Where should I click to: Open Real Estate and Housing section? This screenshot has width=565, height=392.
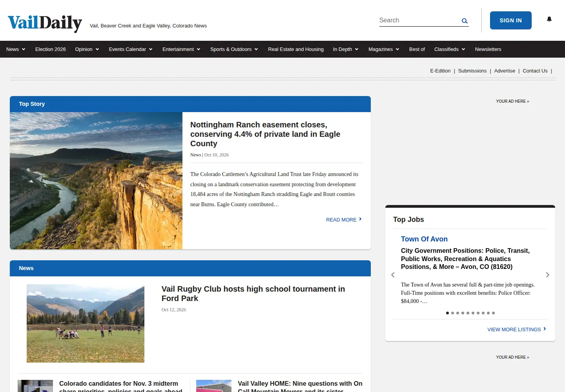tap(296, 49)
